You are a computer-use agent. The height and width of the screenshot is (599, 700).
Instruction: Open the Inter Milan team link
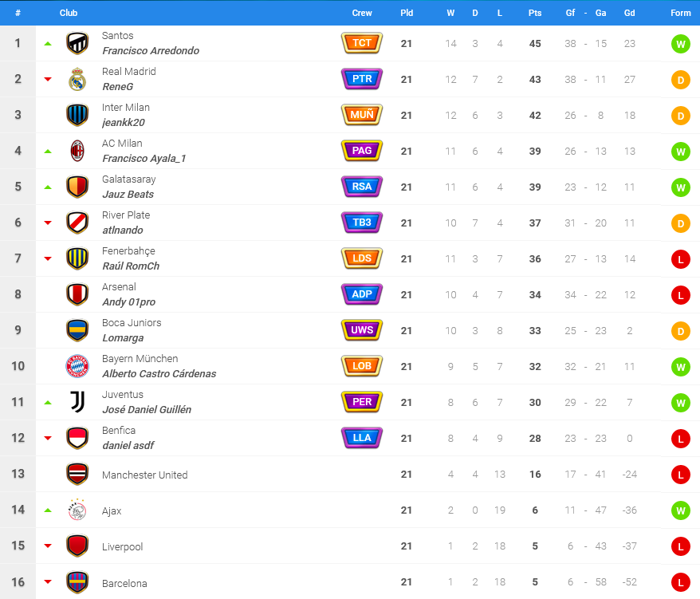126,107
